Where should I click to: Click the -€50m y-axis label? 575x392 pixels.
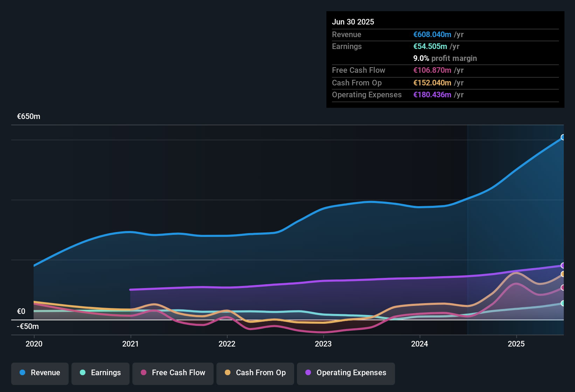pos(28,327)
